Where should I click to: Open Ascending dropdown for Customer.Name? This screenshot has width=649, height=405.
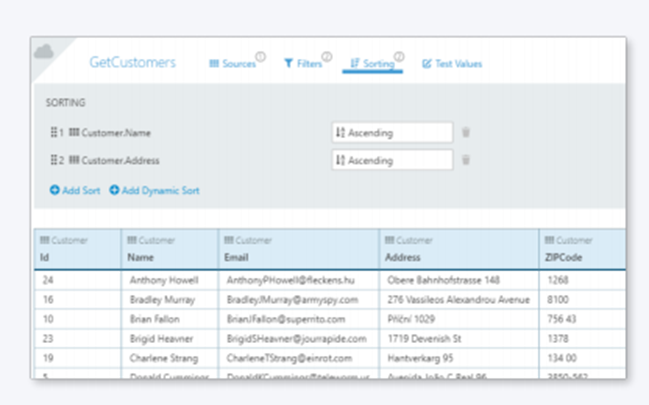[x=392, y=133]
